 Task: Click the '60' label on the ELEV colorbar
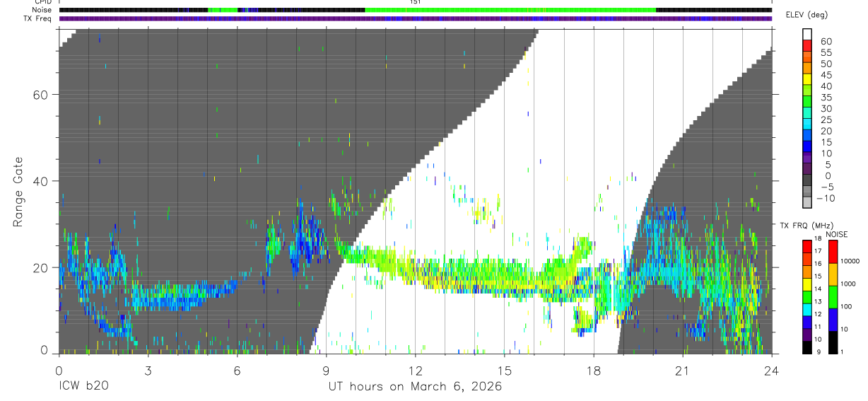tap(826, 42)
